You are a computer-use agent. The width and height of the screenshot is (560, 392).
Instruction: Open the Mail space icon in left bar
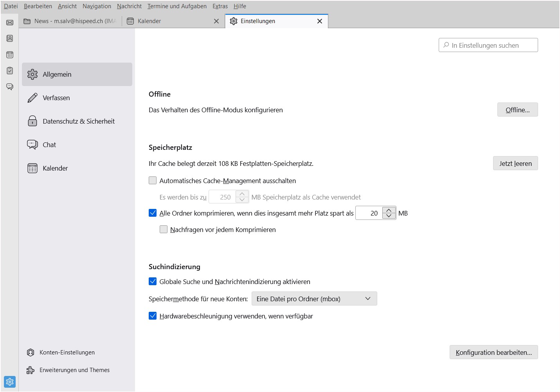[x=10, y=23]
